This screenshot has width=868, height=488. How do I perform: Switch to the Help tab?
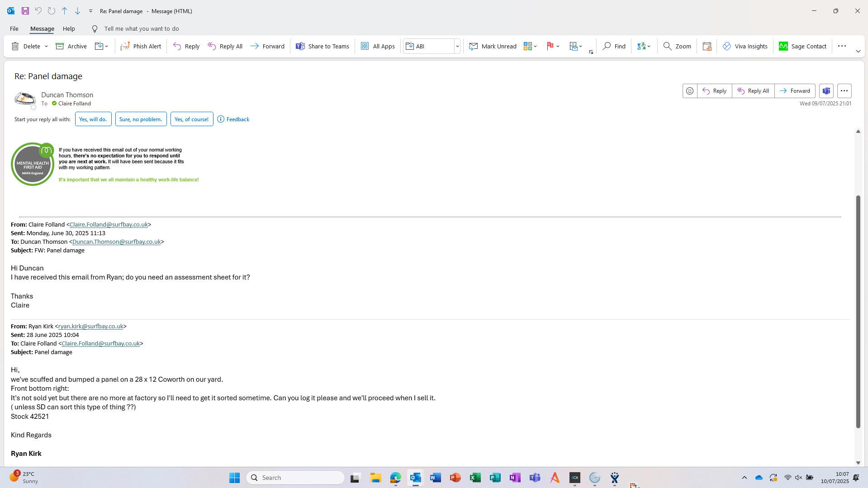tap(69, 28)
